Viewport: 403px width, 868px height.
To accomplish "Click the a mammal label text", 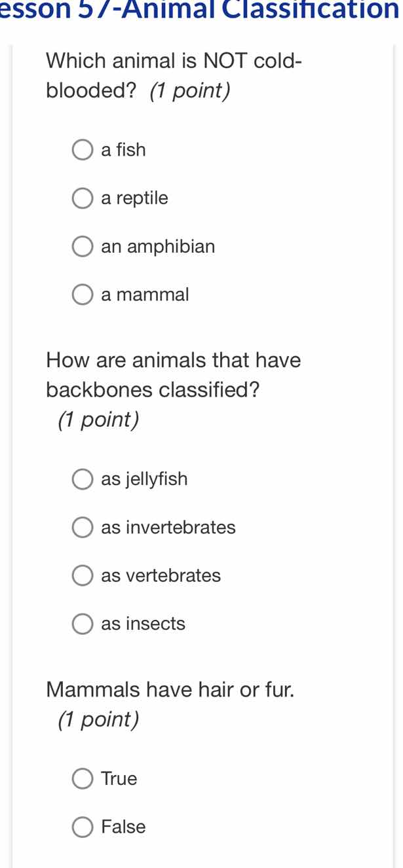I will point(144,295).
